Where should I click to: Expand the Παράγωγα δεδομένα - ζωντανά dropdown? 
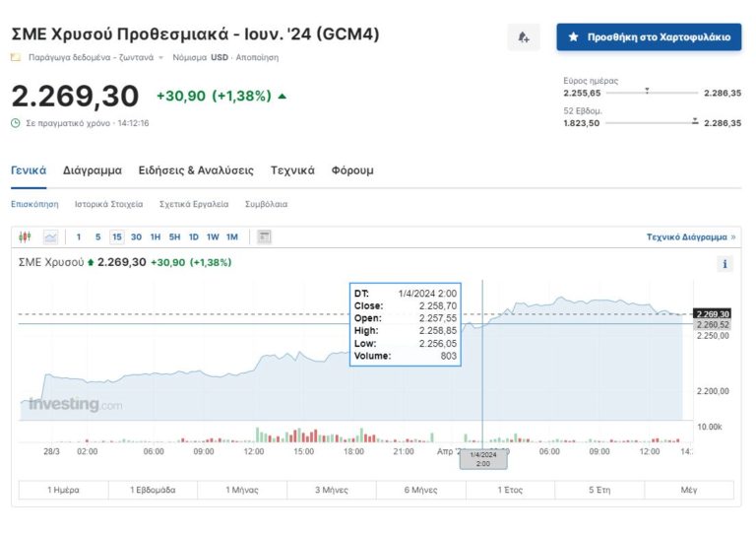click(x=161, y=58)
